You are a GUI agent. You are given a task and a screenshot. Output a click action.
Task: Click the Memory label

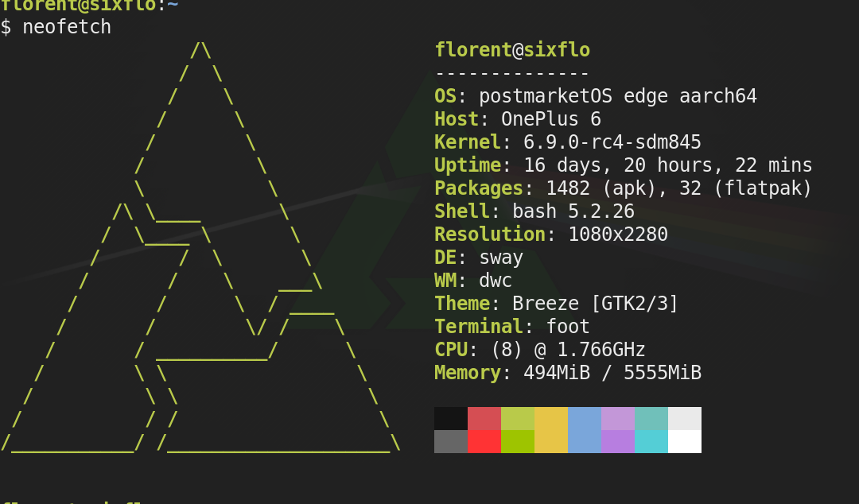pos(468,373)
